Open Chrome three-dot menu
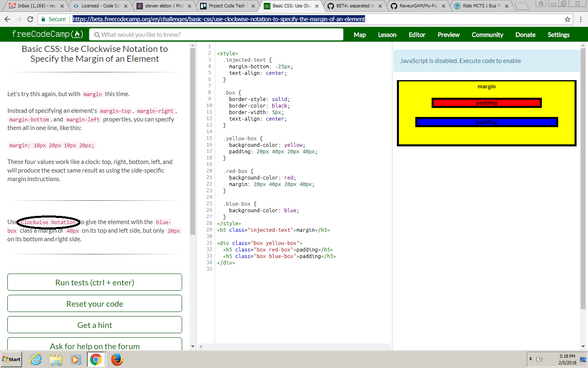The image size is (588, 368). (x=581, y=19)
